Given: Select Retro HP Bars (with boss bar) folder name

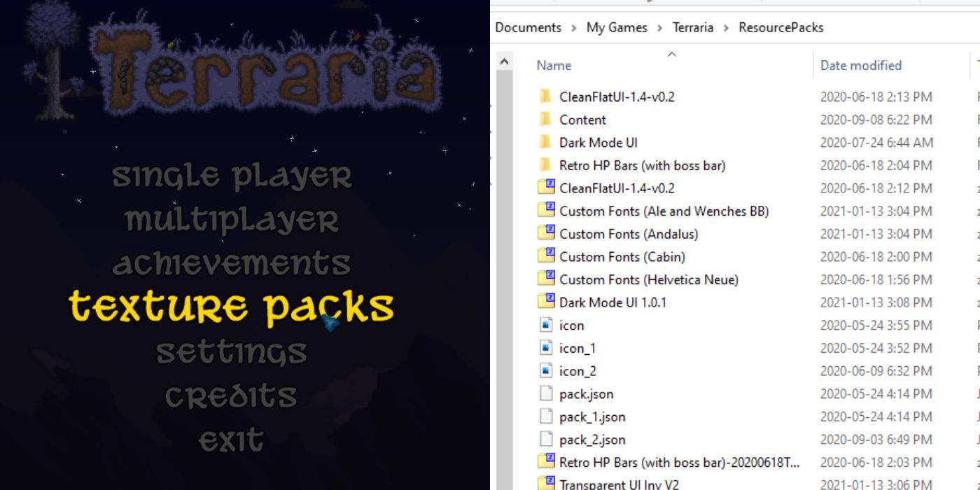Looking at the screenshot, I should pos(643,165).
